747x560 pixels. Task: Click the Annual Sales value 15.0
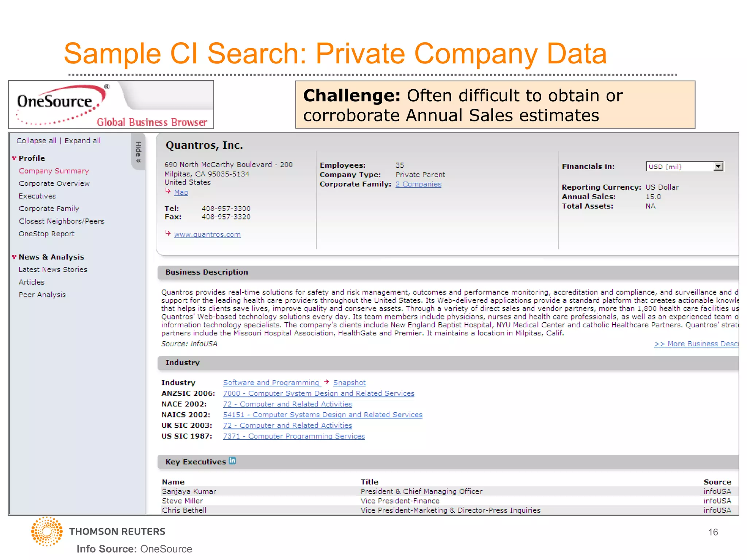(x=653, y=197)
